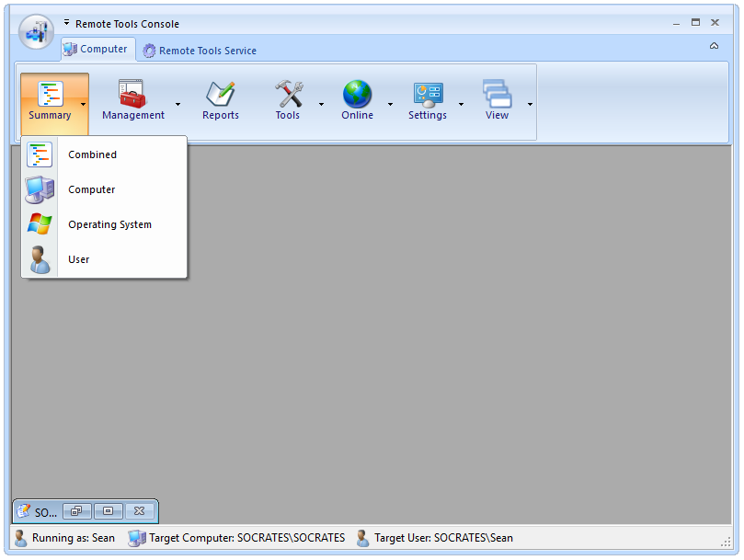
Task: Click the Summary ribbon icon
Action: (50, 94)
